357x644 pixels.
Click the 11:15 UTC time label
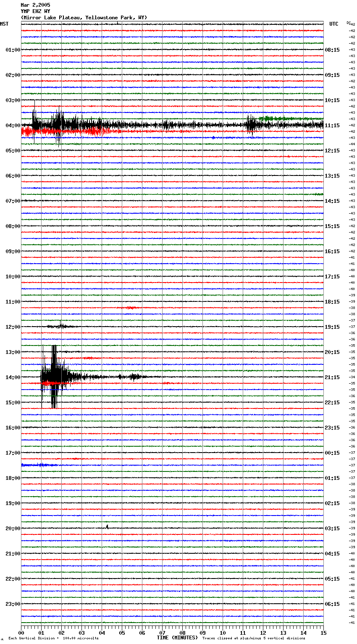pyautogui.click(x=332, y=126)
